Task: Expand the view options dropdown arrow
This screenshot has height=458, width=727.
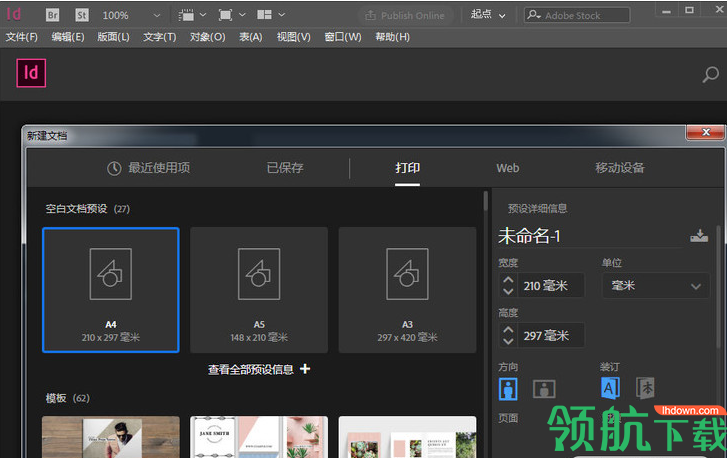Action: [203, 15]
